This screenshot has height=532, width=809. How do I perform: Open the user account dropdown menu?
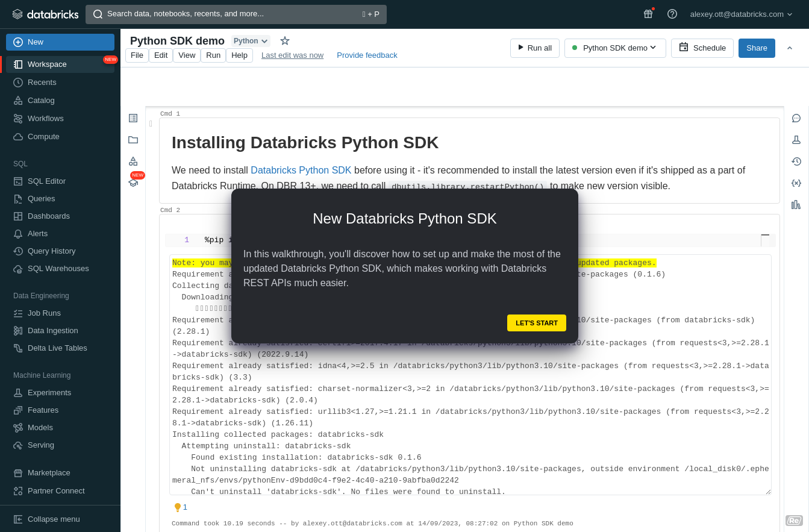[x=741, y=14]
